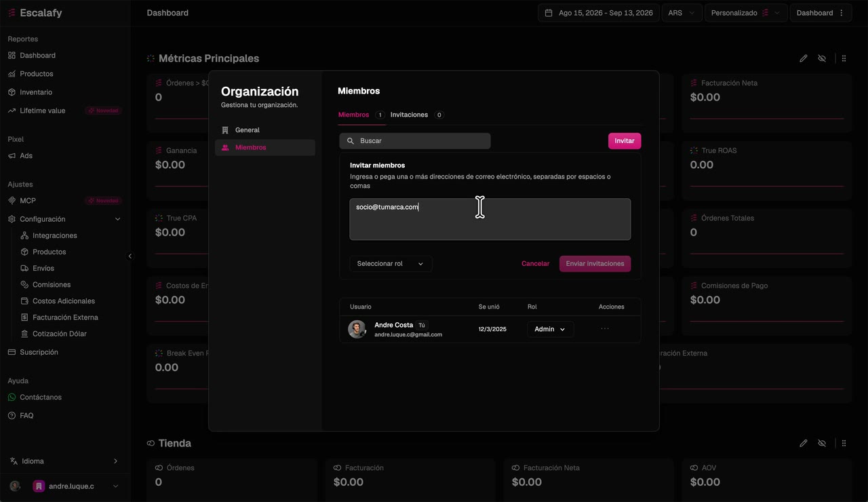
Task: Collapse the sidebar with the arrow handle
Action: (130, 256)
